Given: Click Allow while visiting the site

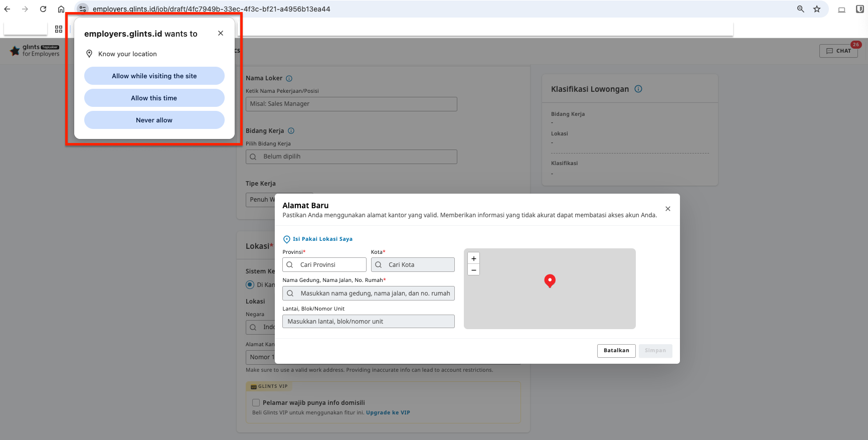Looking at the screenshot, I should [x=154, y=76].
